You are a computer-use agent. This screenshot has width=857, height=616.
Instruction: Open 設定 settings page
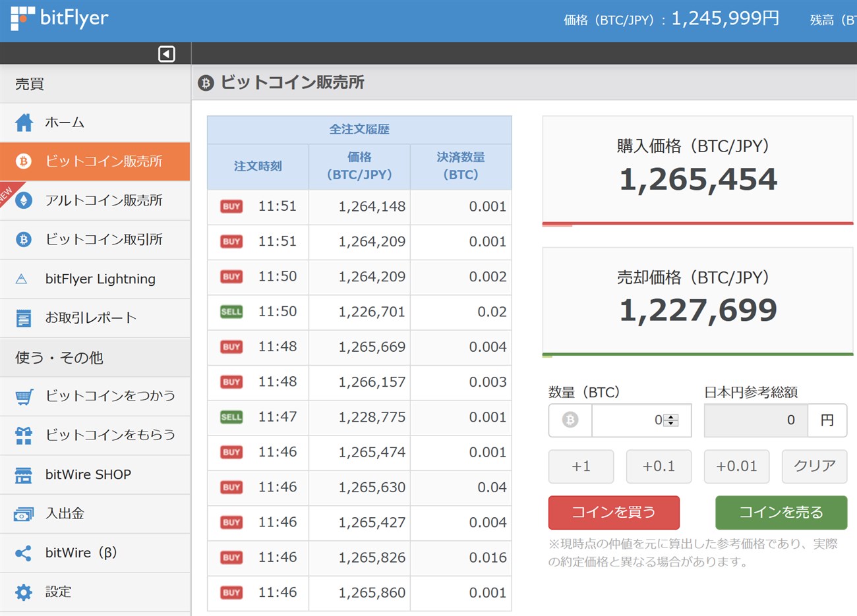95,592
